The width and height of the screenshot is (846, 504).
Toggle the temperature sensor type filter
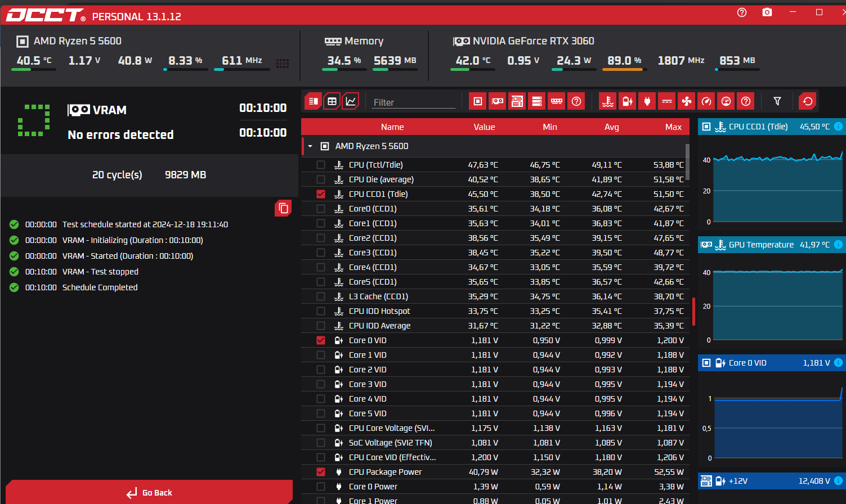(x=608, y=101)
